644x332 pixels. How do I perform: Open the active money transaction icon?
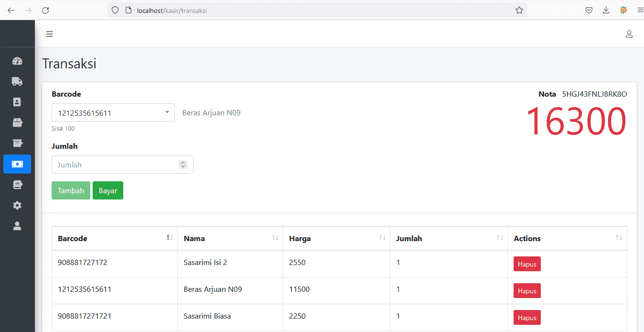[17, 164]
